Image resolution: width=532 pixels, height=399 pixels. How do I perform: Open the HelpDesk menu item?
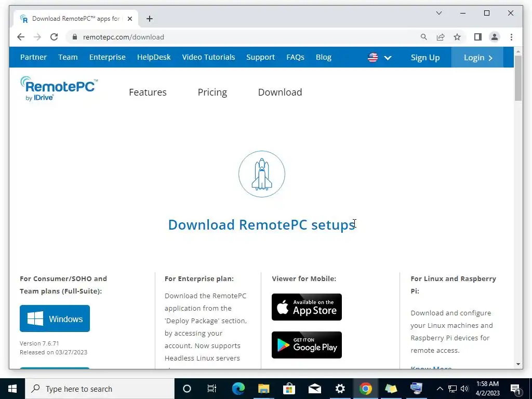click(x=154, y=57)
